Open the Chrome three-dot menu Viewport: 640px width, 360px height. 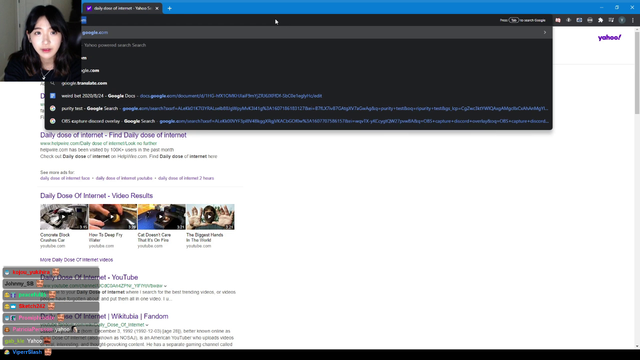coord(633,20)
